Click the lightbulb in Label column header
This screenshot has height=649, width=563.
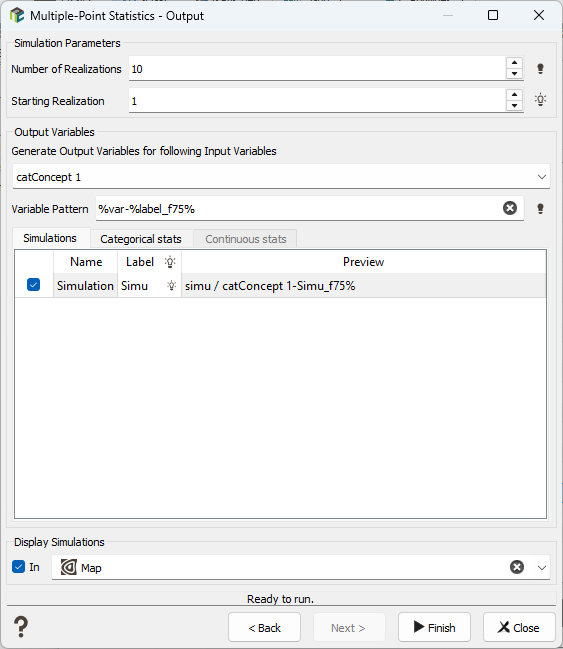point(170,262)
